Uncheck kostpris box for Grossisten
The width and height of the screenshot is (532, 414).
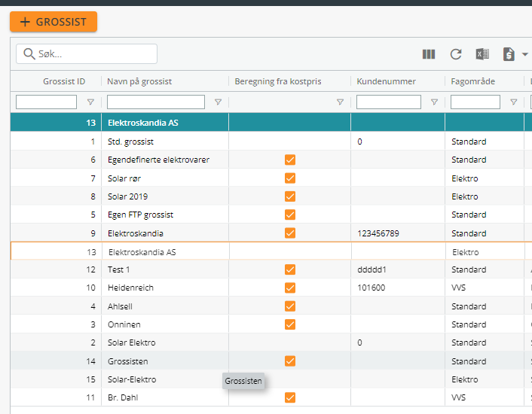(x=290, y=361)
